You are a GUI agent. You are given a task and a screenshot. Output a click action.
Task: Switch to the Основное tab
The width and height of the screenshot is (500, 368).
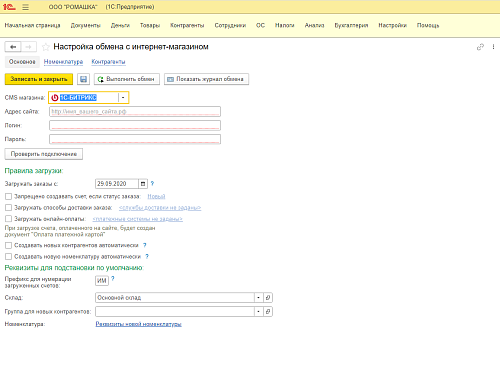click(x=22, y=62)
